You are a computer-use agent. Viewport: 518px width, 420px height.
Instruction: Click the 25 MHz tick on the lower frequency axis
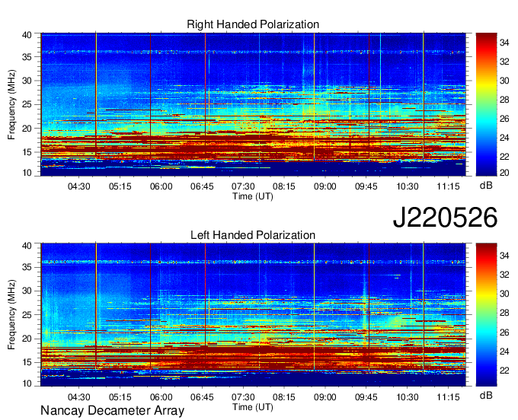coord(27,315)
